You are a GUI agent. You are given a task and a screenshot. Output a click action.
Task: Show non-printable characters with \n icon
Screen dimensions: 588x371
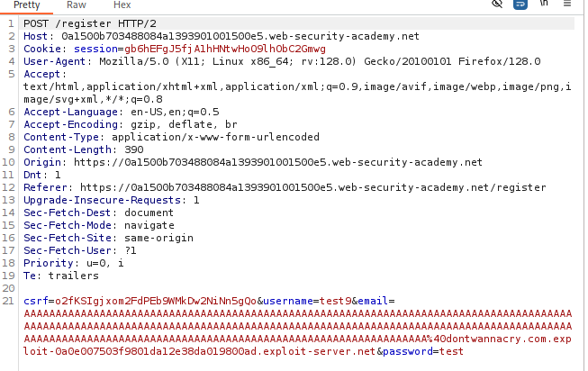coord(544,5)
